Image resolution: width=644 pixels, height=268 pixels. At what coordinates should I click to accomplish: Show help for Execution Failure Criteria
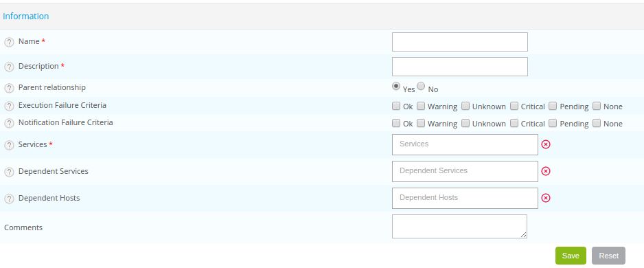coord(9,106)
